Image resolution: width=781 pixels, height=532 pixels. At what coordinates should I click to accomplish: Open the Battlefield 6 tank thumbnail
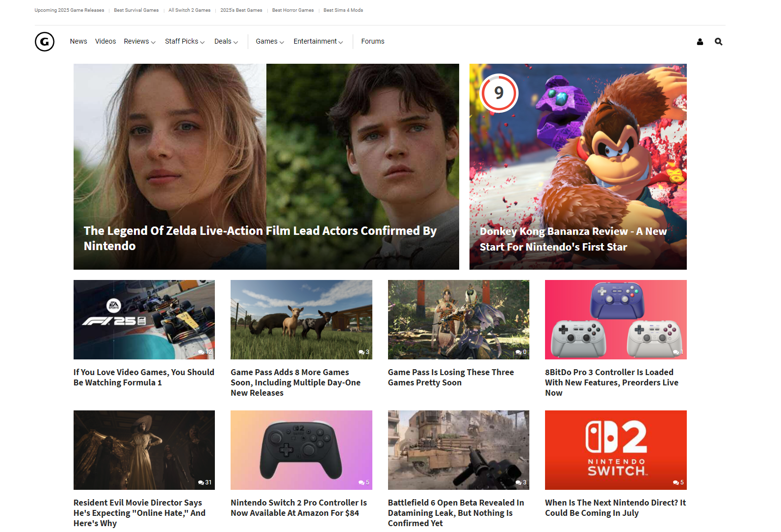pyautogui.click(x=459, y=450)
